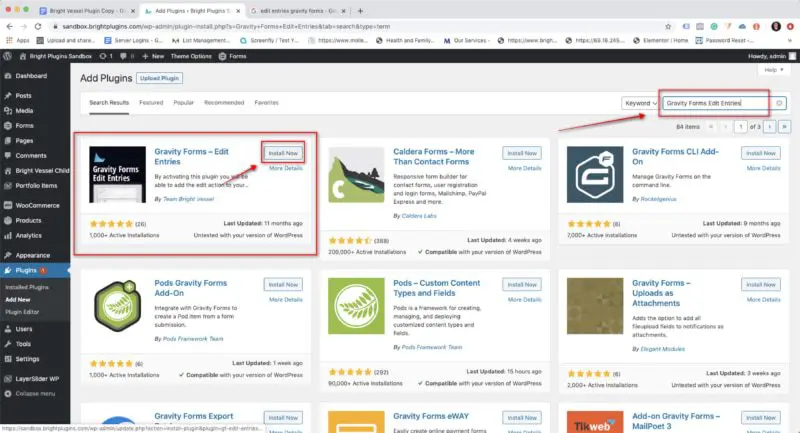Open More Details for Caldera Forms
This screenshot has width=800, height=433.
(x=524, y=168)
